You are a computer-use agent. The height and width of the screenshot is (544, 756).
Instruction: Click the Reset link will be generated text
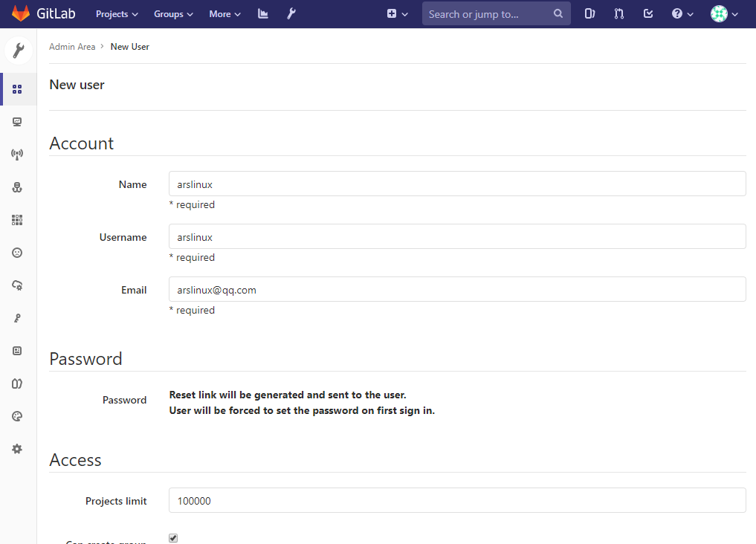[288, 395]
